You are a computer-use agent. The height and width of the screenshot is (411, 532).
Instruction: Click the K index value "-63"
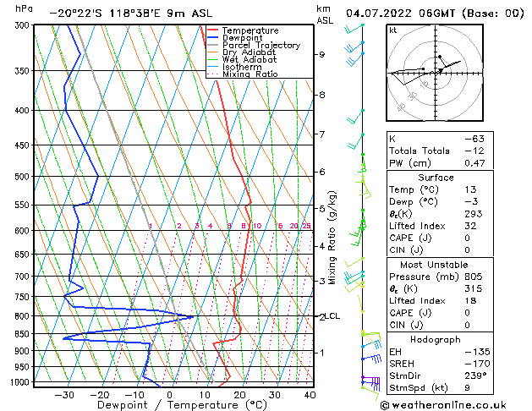click(x=474, y=139)
